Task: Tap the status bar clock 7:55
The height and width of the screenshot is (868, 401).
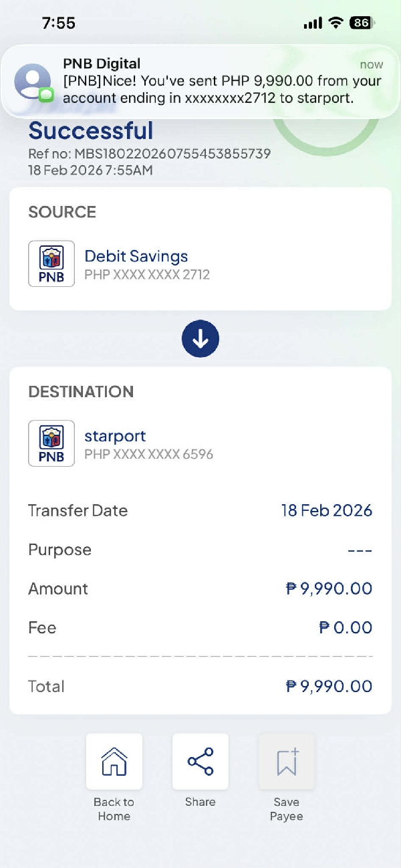Action: coord(59,23)
